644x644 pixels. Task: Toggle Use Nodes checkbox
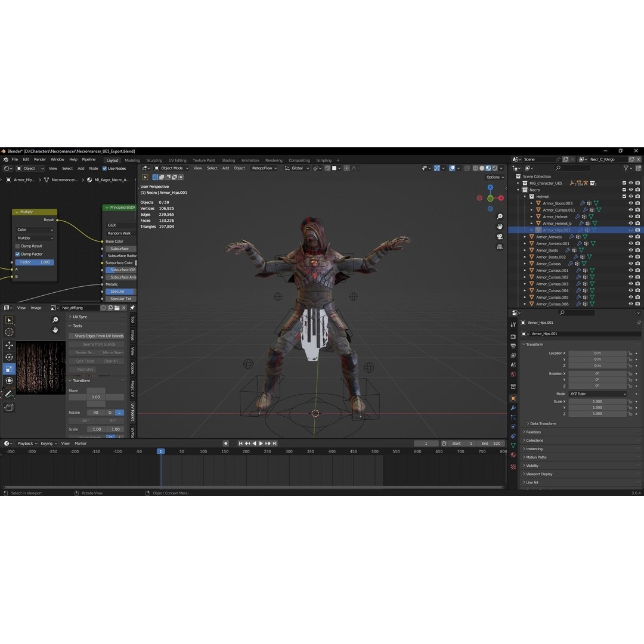click(105, 168)
